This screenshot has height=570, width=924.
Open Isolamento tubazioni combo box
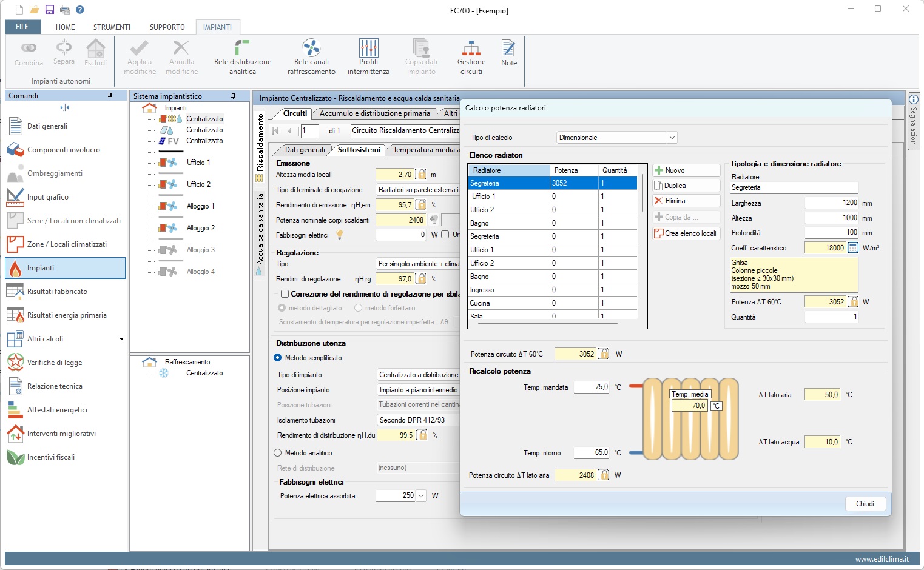[x=418, y=420]
